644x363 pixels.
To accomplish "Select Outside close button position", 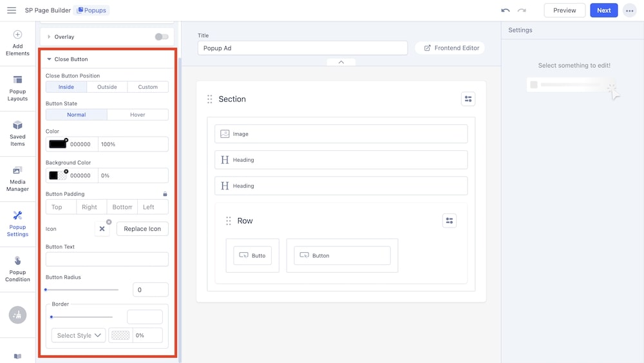I will pyautogui.click(x=107, y=87).
